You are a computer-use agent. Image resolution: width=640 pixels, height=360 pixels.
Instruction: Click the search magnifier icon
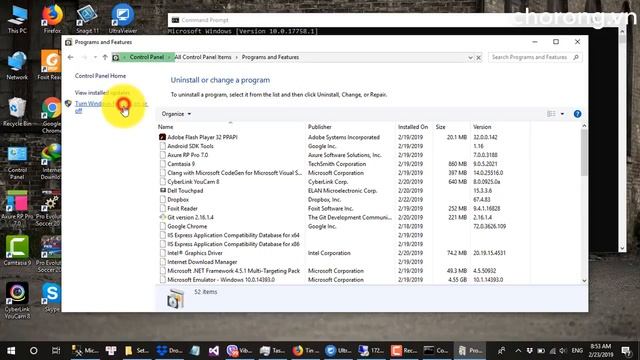576,57
